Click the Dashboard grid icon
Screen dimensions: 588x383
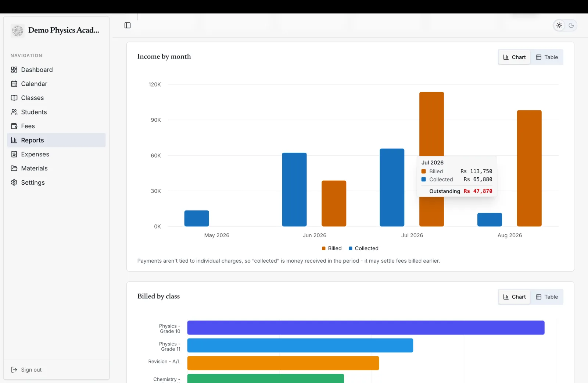[x=14, y=70]
